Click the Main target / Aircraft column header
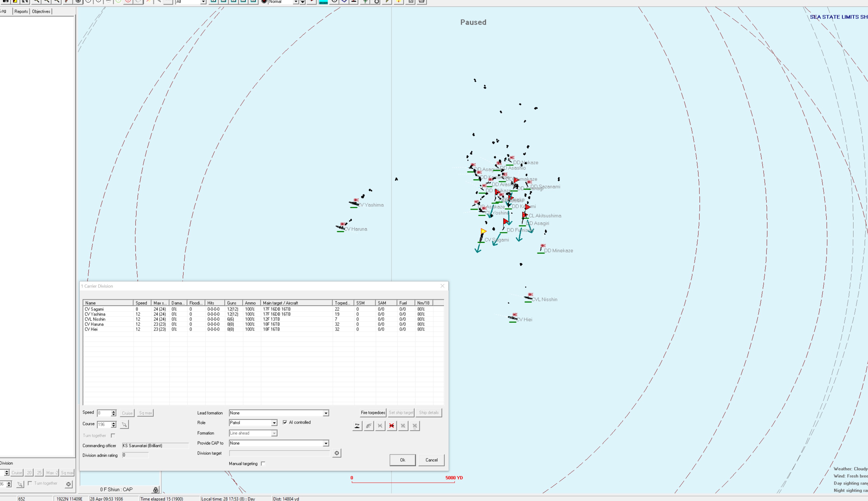 (296, 303)
